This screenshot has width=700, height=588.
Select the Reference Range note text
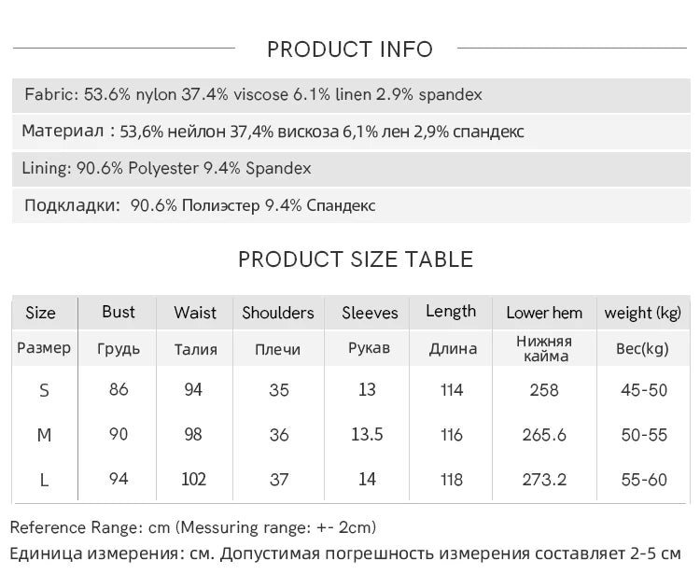[193, 527]
